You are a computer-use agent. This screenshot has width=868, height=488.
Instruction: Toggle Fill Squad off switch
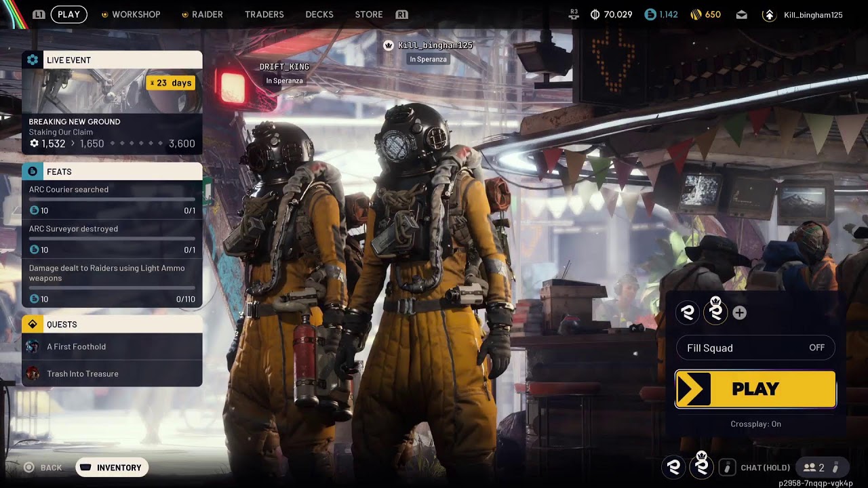click(755, 348)
